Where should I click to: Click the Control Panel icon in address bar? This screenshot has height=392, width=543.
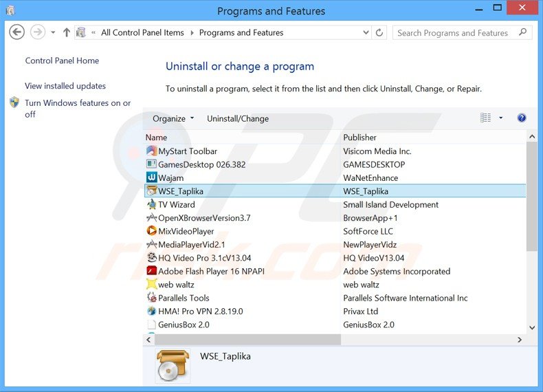81,32
